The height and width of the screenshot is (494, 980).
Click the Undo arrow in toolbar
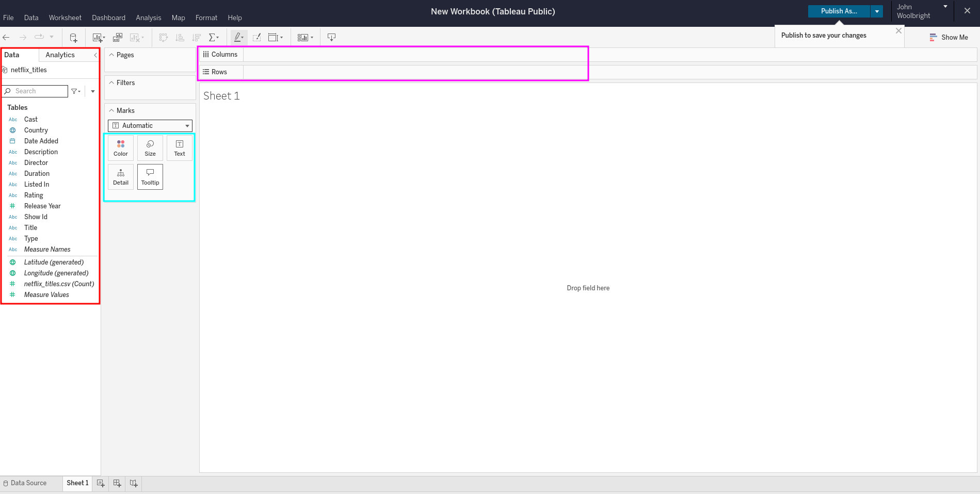(6, 37)
